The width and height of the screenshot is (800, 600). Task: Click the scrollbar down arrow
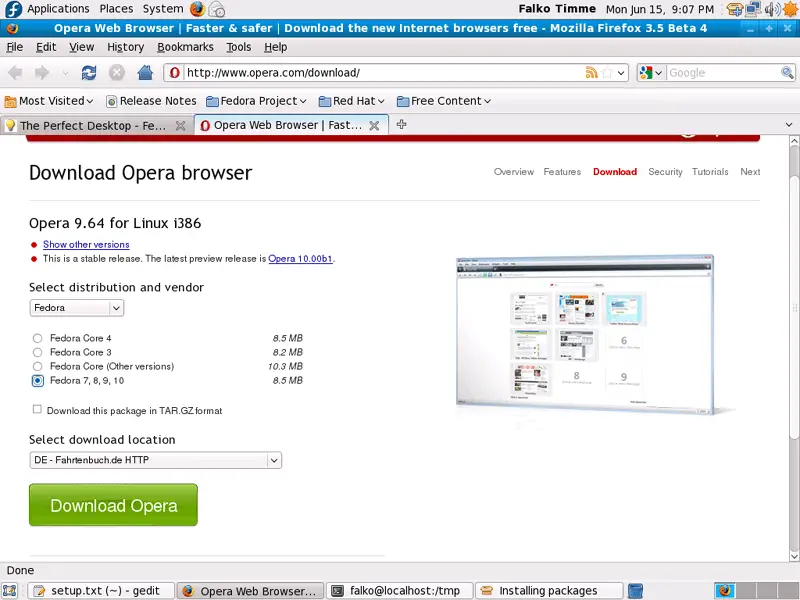794,556
